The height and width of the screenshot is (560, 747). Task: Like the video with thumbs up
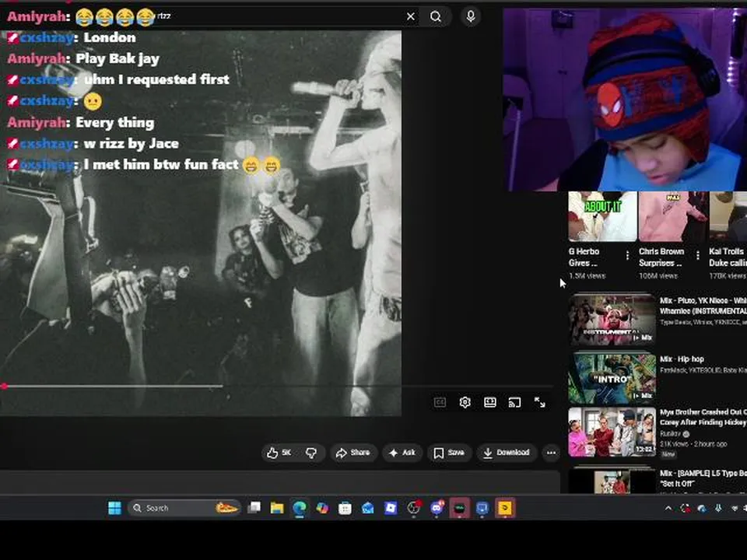(279, 453)
